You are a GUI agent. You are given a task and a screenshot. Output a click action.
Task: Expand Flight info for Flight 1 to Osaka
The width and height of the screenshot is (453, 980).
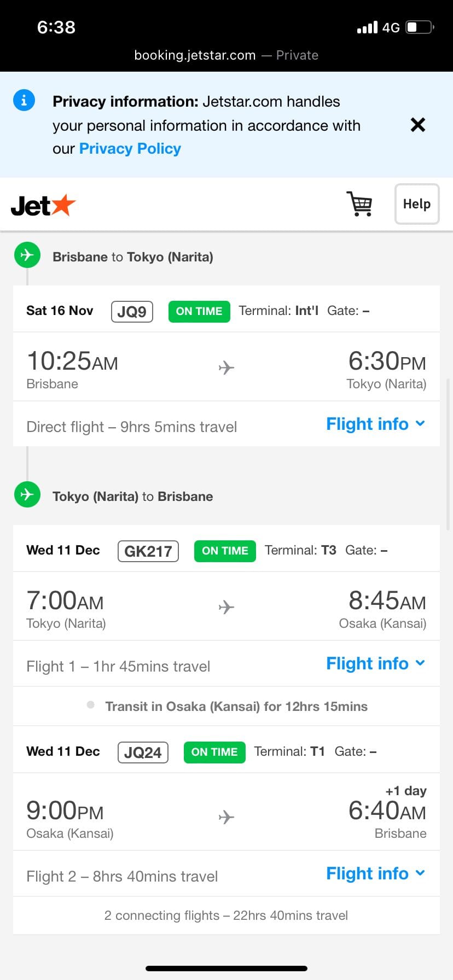click(376, 663)
